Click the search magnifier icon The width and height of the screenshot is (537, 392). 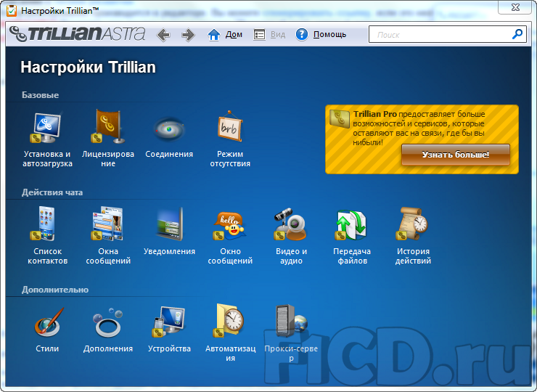517,34
